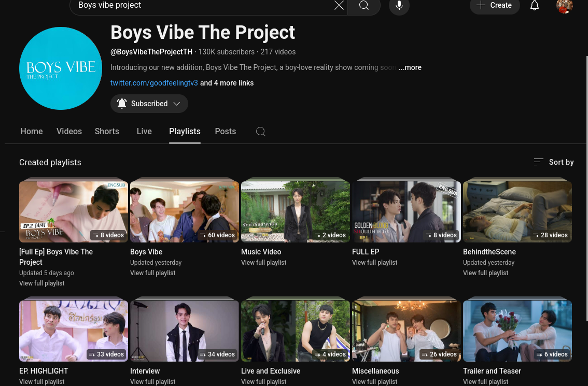
Task: Click the FULL EP playlist title
Action: [x=366, y=252]
